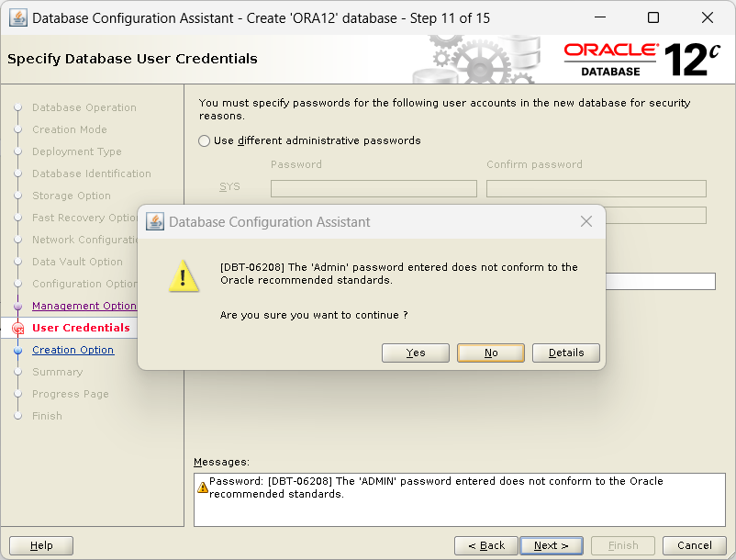
Task: Click the ADMIN password warning message text
Action: tap(436, 487)
